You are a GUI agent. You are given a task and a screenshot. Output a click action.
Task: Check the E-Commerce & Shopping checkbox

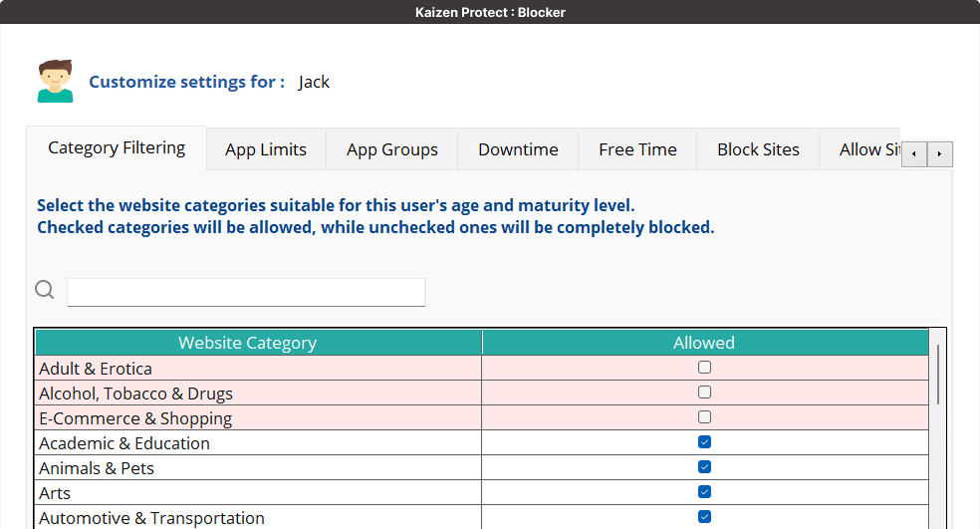tap(705, 417)
